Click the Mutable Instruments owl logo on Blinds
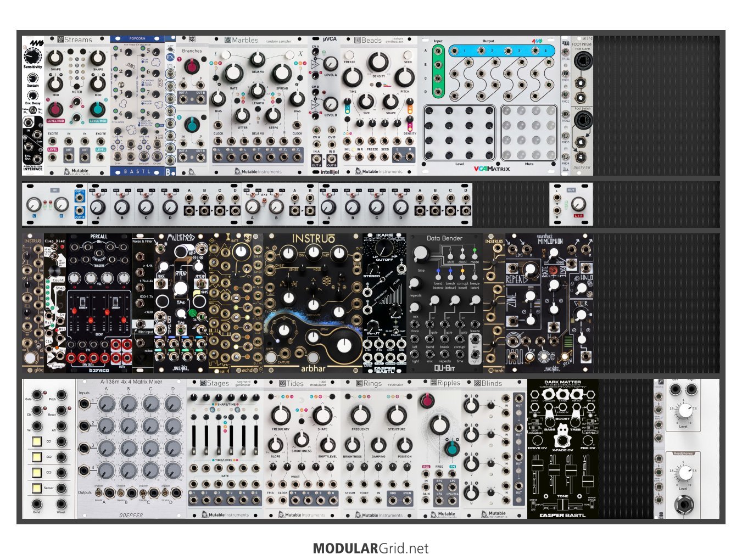 pos(484,514)
